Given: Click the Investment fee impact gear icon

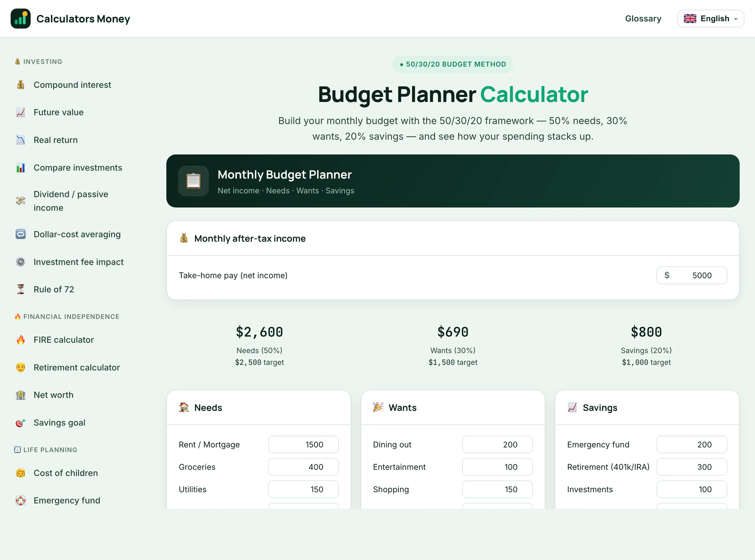Looking at the screenshot, I should (x=21, y=262).
